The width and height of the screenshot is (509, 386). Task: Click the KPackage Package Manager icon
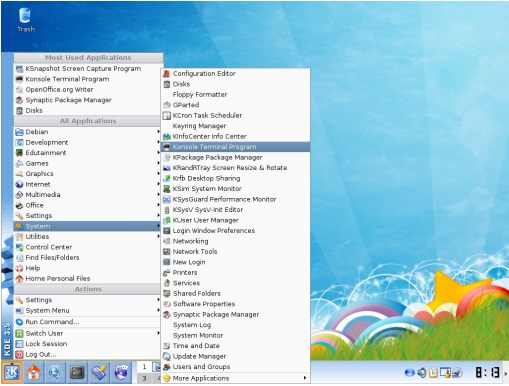(167, 157)
